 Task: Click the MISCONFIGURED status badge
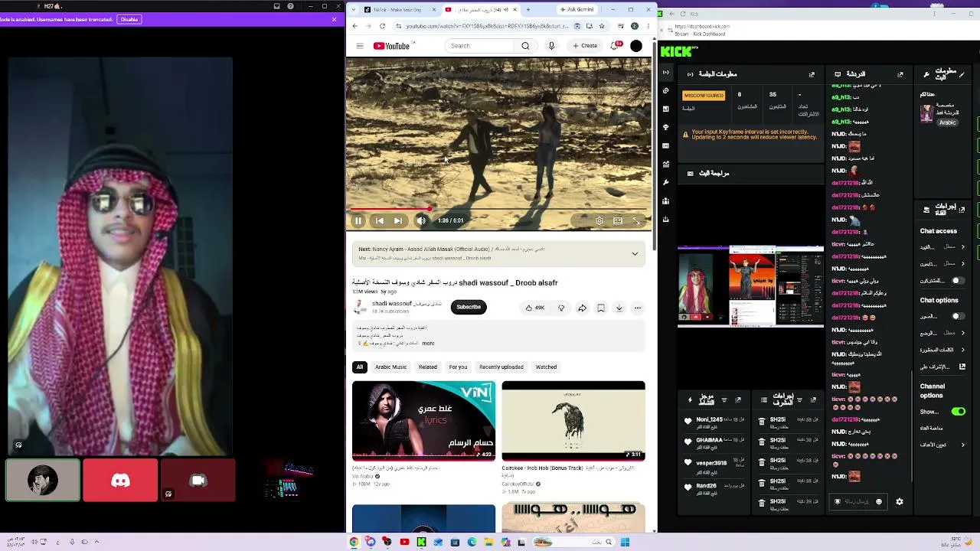(x=704, y=96)
